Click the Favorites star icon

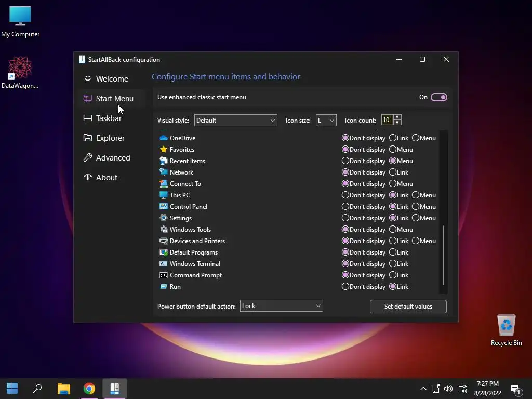164,149
